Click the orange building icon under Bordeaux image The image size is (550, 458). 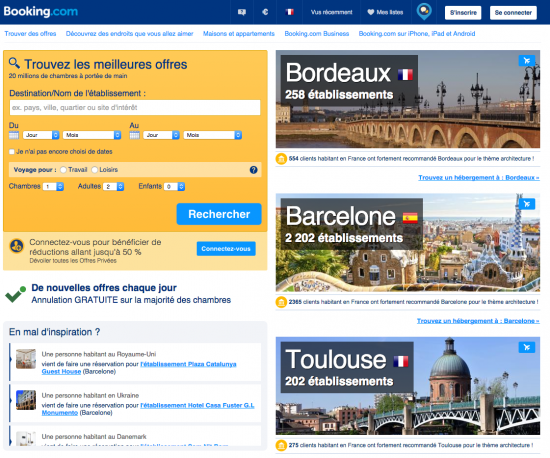(281, 159)
